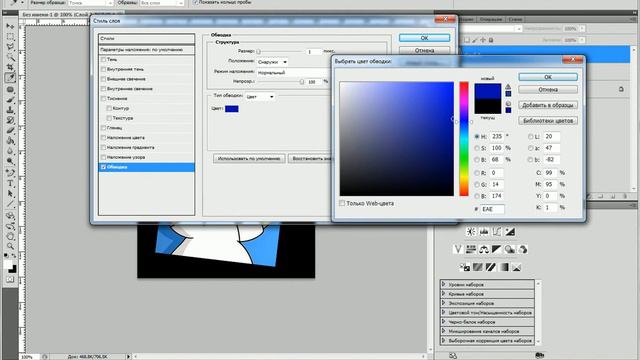The image size is (640, 360).
Task: Expand Кривые наборов presets
Action: [443, 294]
